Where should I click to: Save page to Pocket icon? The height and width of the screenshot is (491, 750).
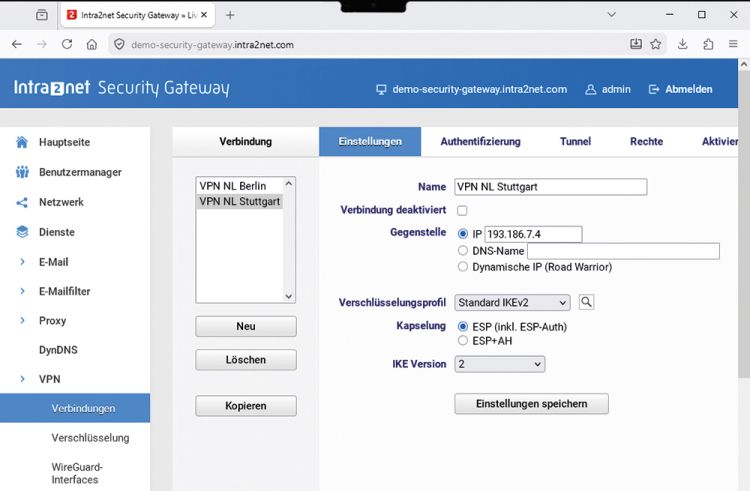pos(636,44)
